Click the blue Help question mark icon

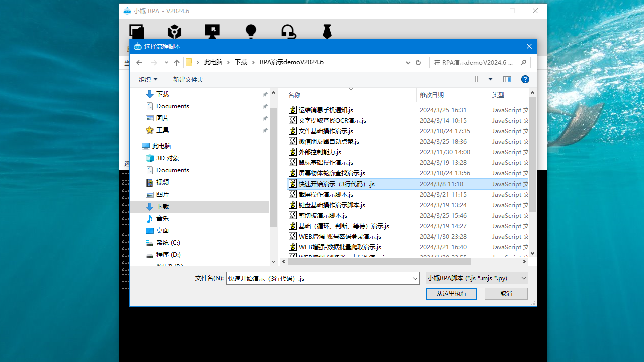pyautogui.click(x=525, y=79)
